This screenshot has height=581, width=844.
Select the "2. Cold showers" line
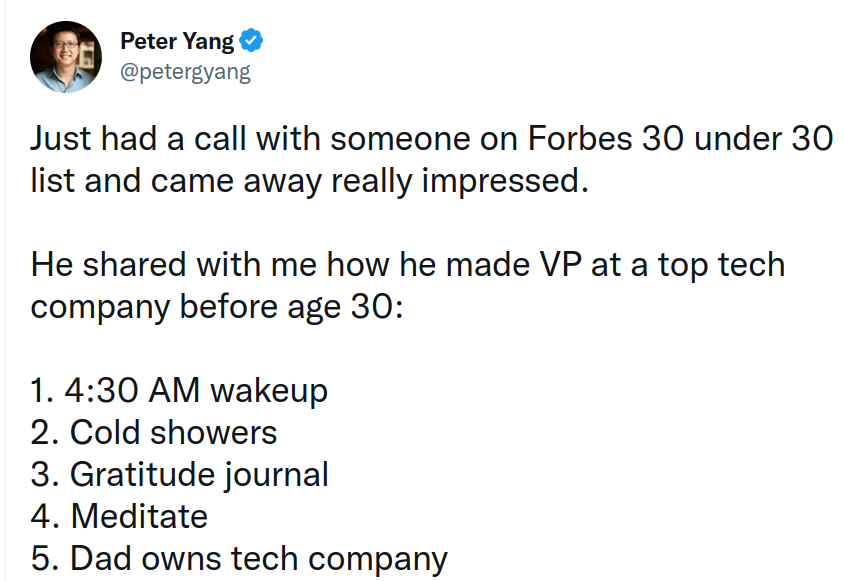pyautogui.click(x=154, y=432)
